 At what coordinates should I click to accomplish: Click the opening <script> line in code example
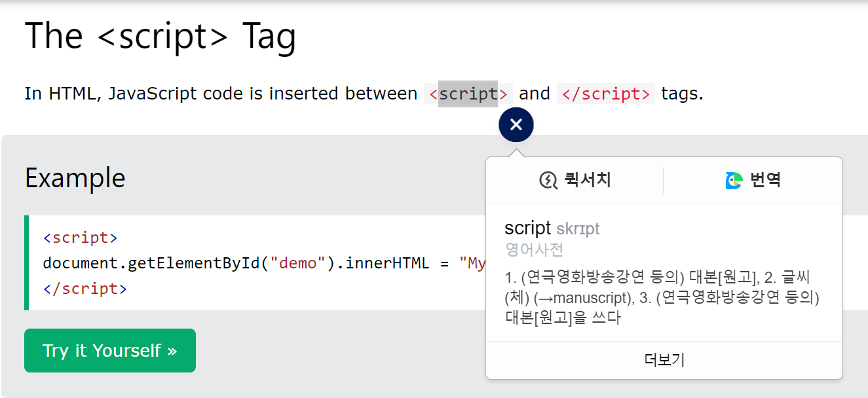pos(80,238)
